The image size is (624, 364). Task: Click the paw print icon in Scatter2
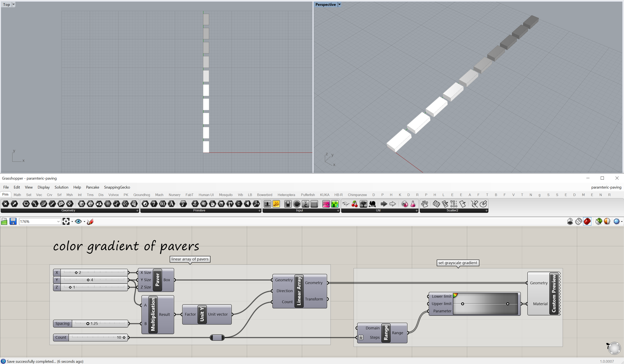[x=425, y=204]
